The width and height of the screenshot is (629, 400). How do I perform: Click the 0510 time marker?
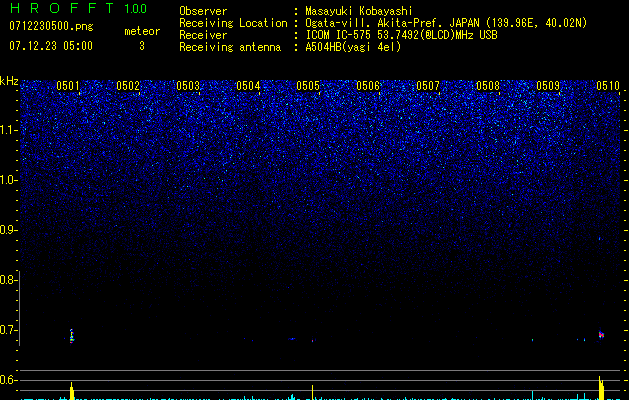click(x=608, y=86)
